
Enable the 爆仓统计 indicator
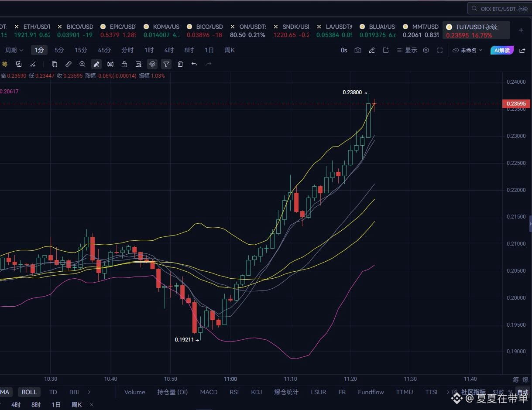pos(286,392)
